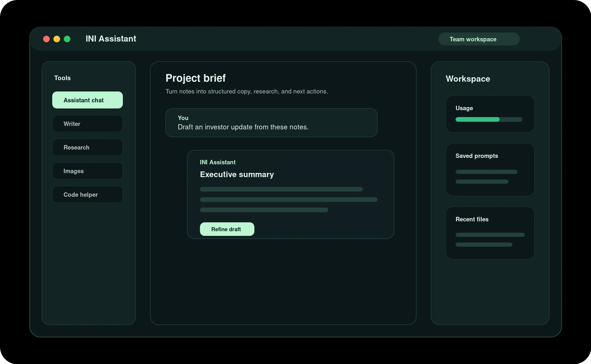The width and height of the screenshot is (591, 364).
Task: Click the INI Assistant window title
Action: coord(111,39)
